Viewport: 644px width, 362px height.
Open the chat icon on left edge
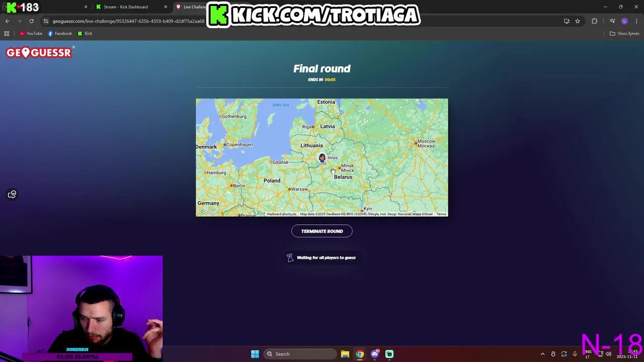tap(12, 194)
